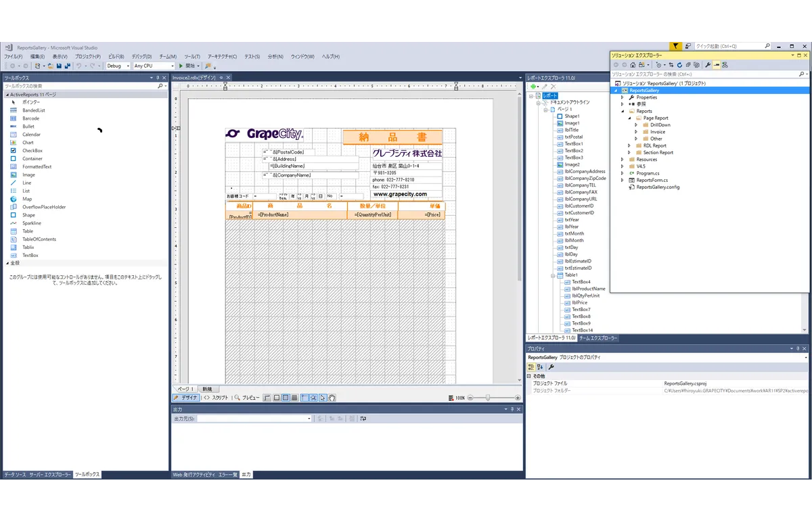Adjust the zoom slider in designer
812x514 pixels.
click(x=488, y=398)
